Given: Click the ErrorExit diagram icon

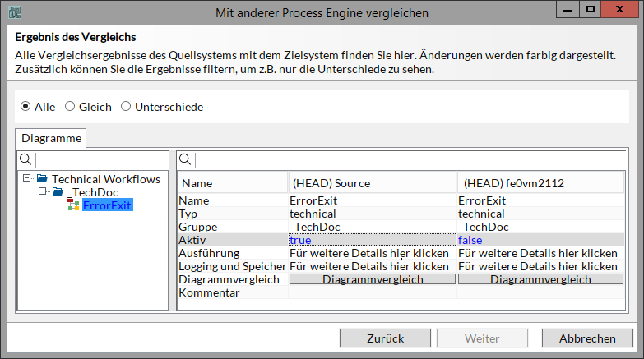Looking at the screenshot, I should (x=73, y=205).
